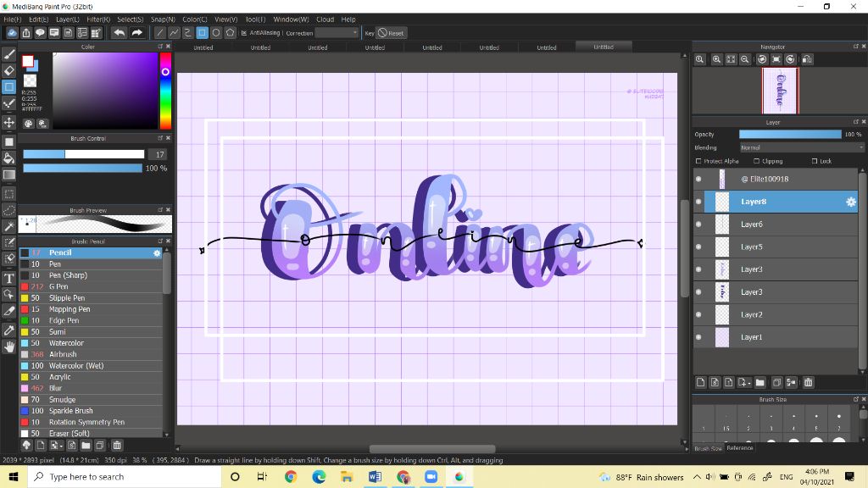The width and height of the screenshot is (868, 488).
Task: Add a new folder in Layer panel
Action: pyautogui.click(x=760, y=382)
